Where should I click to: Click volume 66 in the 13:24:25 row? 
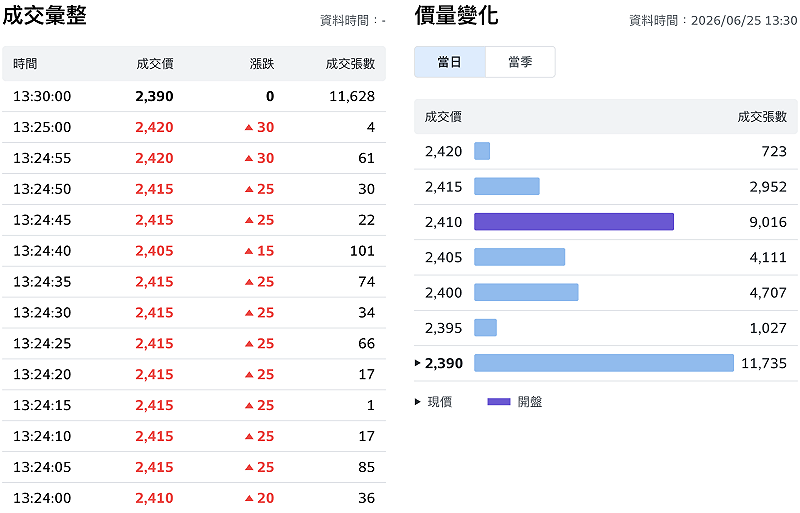click(x=366, y=344)
